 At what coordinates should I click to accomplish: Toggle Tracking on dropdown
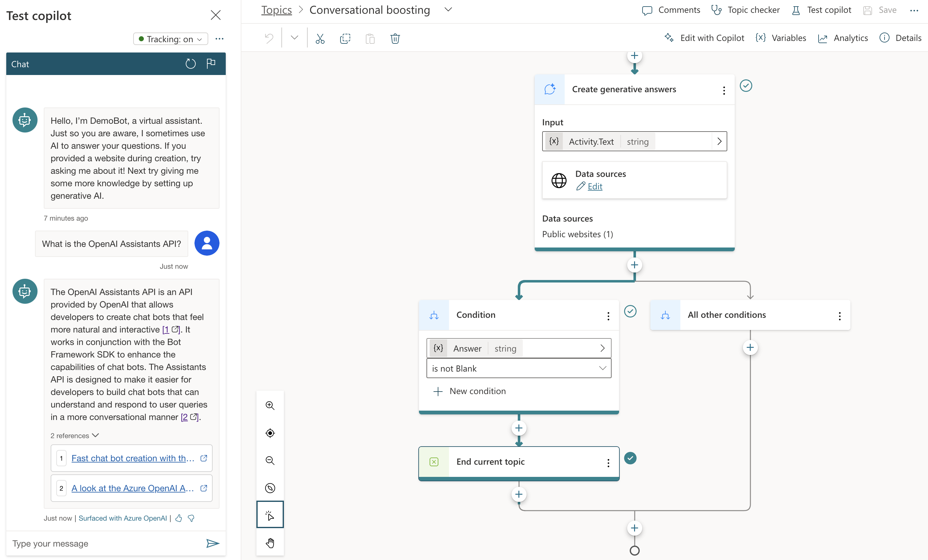pos(171,39)
